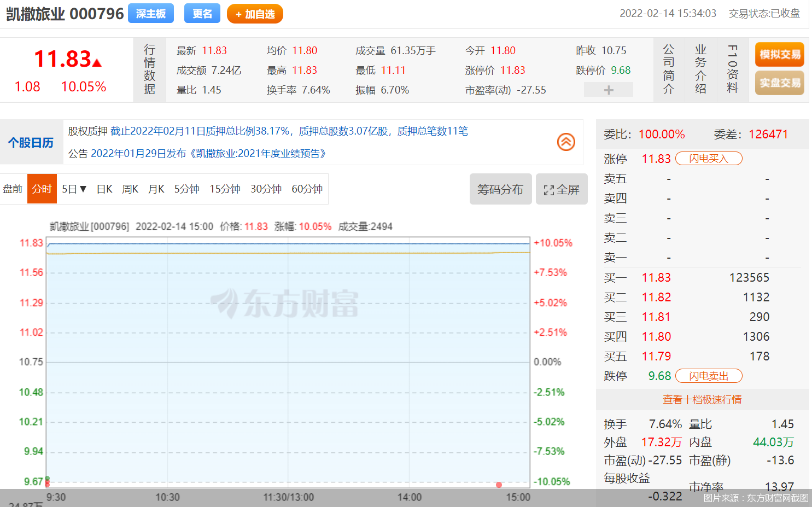Click the 更名 button
Viewport: 812px width, 507px height.
pos(202,14)
